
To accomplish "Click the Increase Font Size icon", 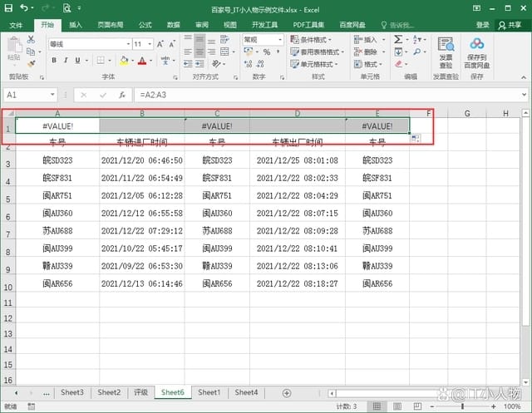I will [x=160, y=44].
